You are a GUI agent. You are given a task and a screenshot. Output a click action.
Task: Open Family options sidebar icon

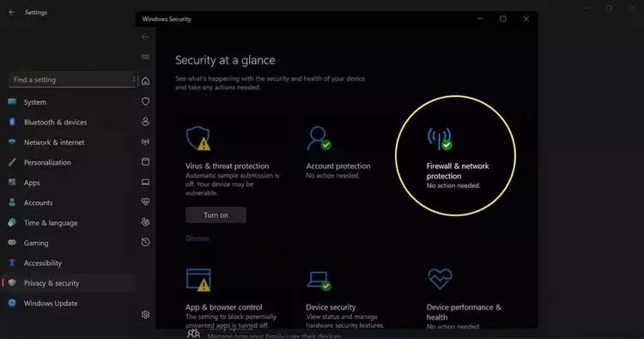point(145,222)
